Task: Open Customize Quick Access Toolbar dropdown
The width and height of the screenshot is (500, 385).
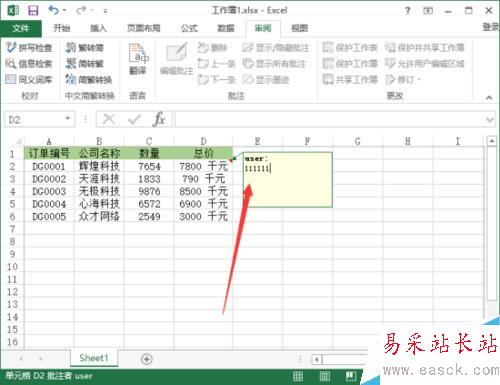Action: click(105, 11)
